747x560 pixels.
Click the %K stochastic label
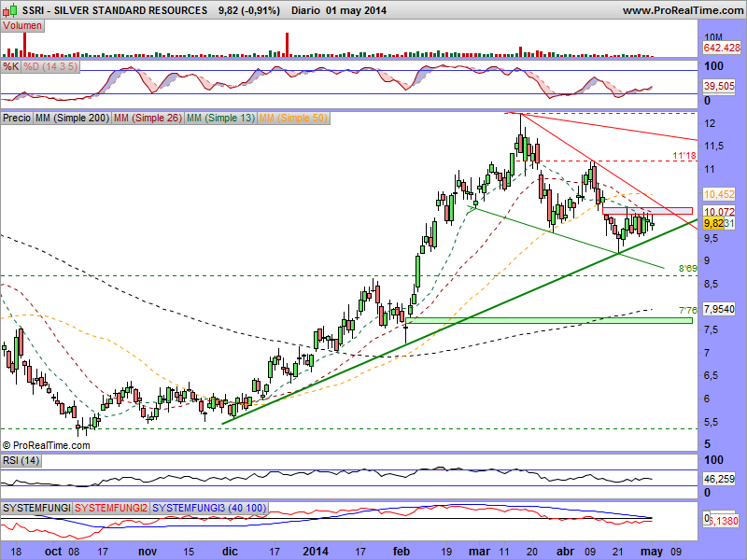pos(11,66)
